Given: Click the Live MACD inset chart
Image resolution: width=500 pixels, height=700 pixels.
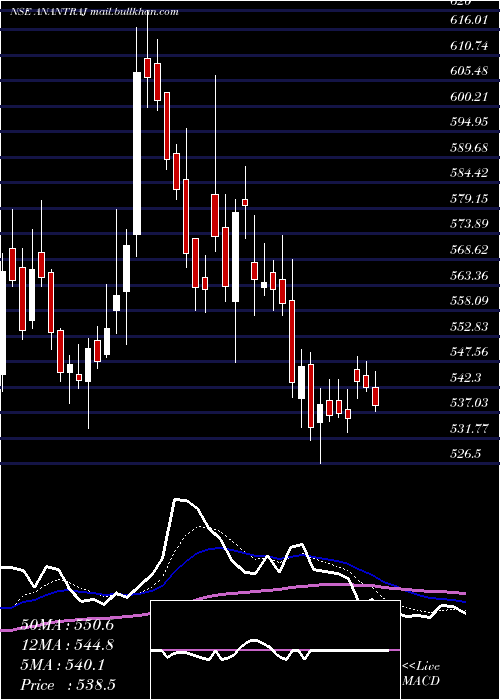Looking at the screenshot, I should pyautogui.click(x=275, y=650).
